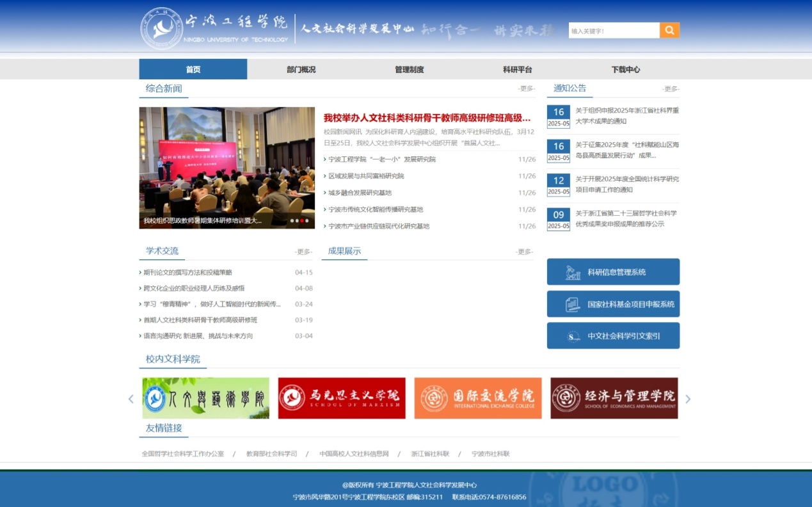Switch to the 科研平台 tab
The image size is (812, 507).
coord(517,69)
